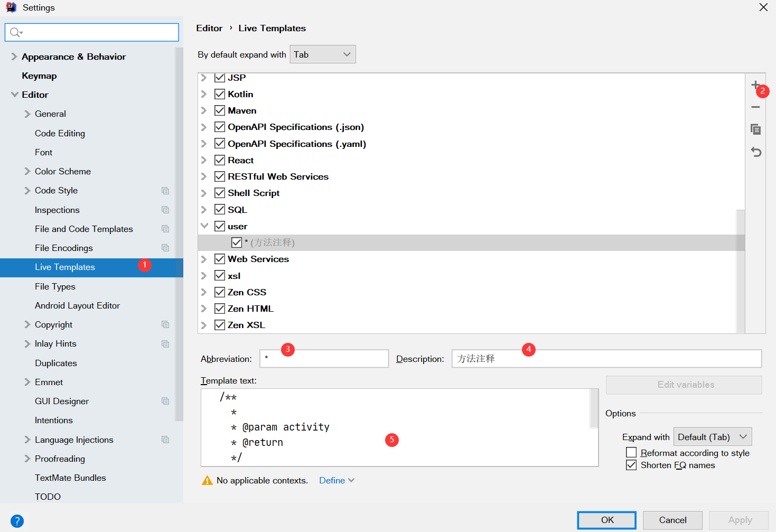
Task: Click the revert undo arrow icon
Action: 756,152
